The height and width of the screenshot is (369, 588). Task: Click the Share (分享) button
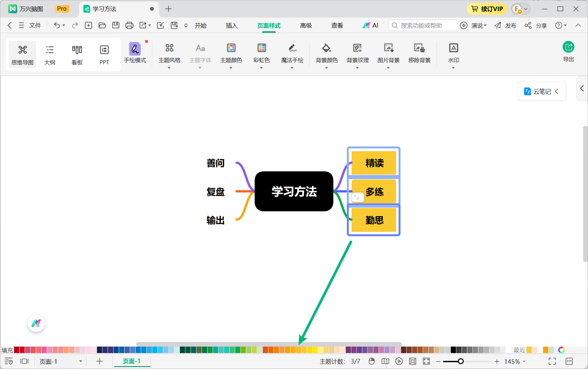click(x=536, y=25)
